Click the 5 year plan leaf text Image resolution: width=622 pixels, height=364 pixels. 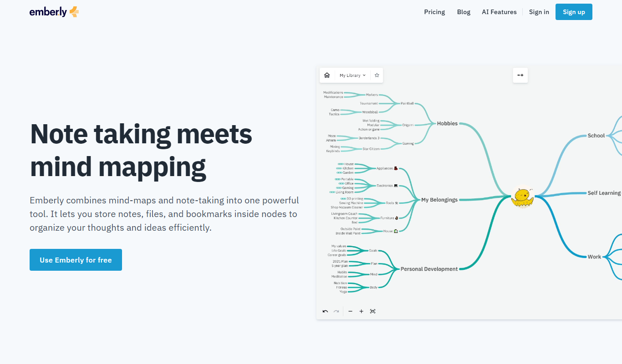(x=340, y=266)
